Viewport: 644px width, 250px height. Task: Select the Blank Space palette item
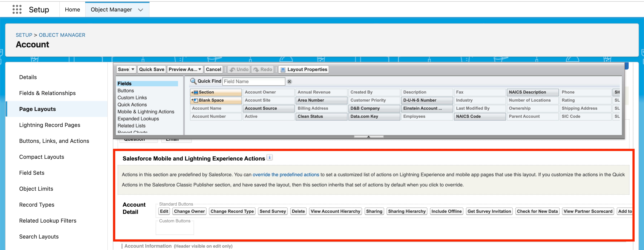pos(216,100)
